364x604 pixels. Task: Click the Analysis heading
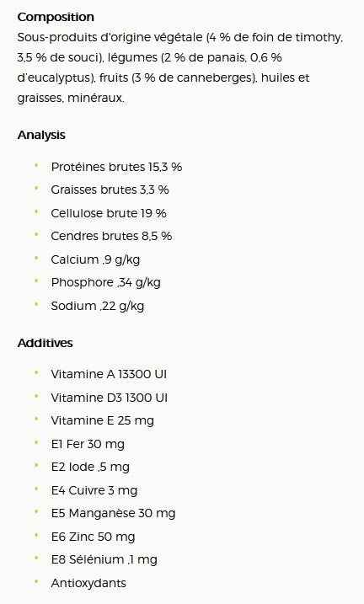[x=41, y=136]
